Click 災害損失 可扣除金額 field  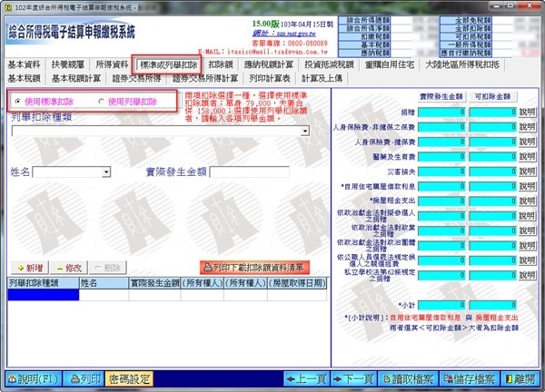[492, 171]
